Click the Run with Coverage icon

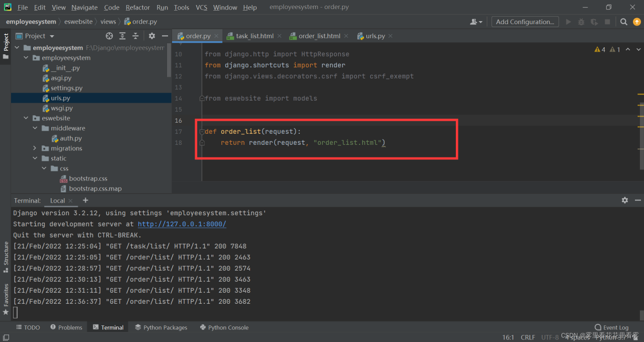594,22
